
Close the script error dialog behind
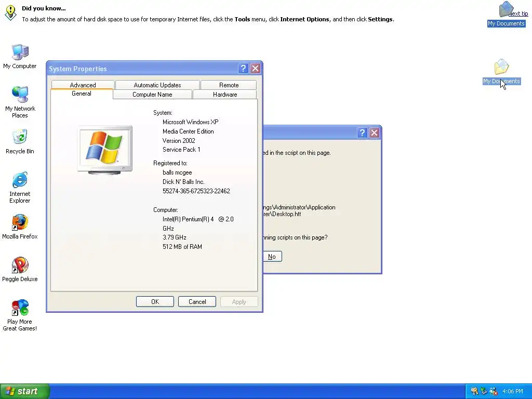coord(374,132)
